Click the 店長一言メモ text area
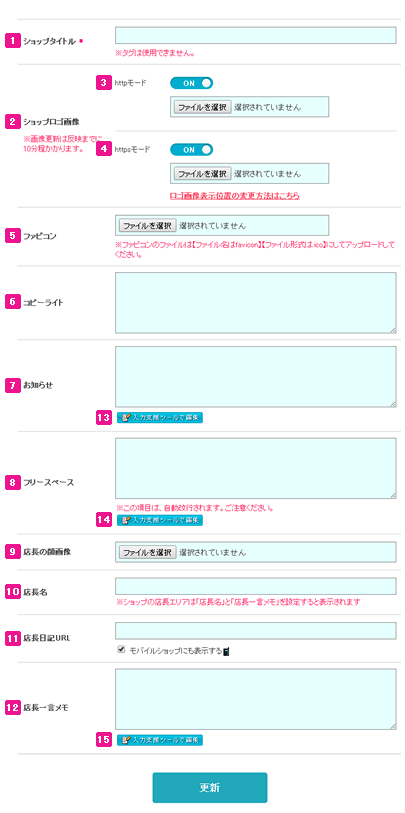Viewport: 405px width, 813px height. coord(256,699)
